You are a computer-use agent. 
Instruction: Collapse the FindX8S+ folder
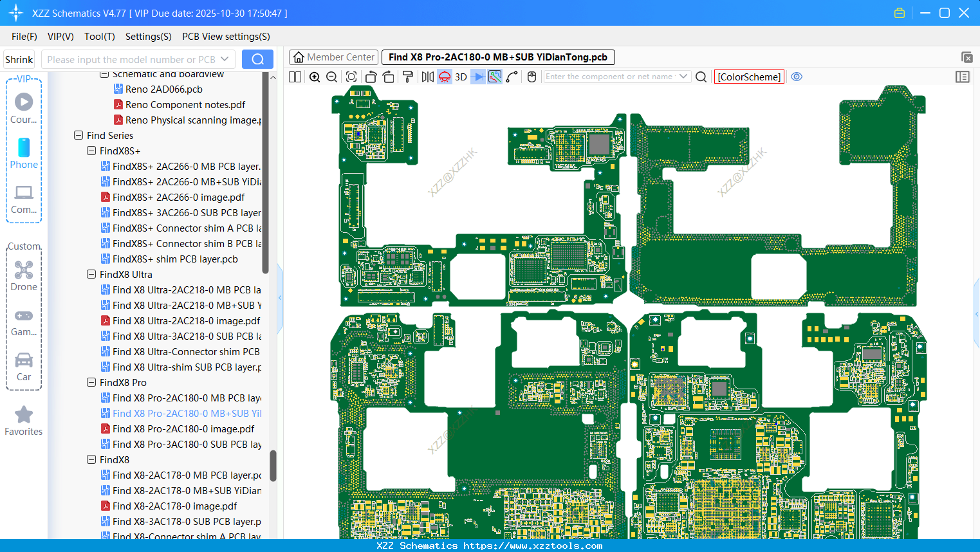point(91,151)
